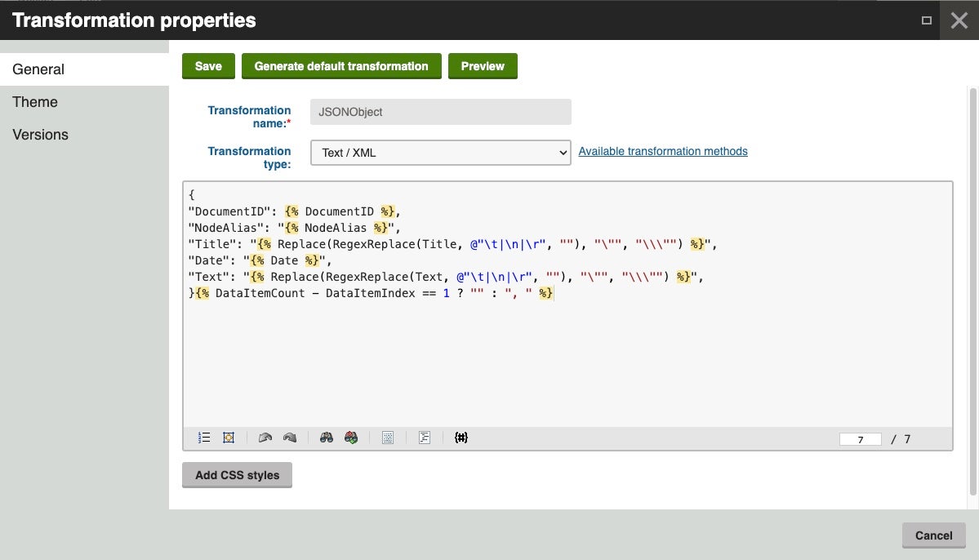Insert a macro using the {#} icon
This screenshot has height=560, width=979.
461,438
